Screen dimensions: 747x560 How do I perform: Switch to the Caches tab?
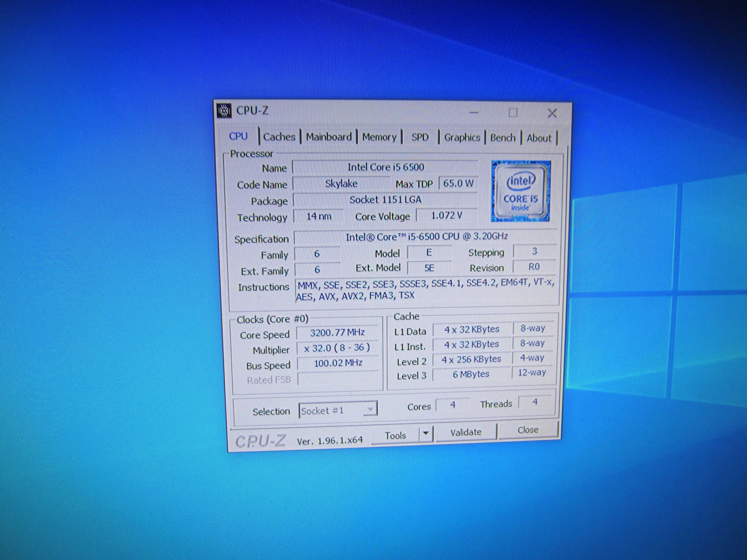pos(279,137)
